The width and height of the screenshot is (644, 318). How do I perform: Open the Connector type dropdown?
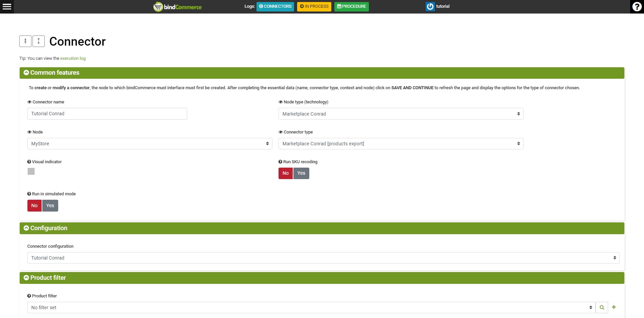tap(401, 144)
